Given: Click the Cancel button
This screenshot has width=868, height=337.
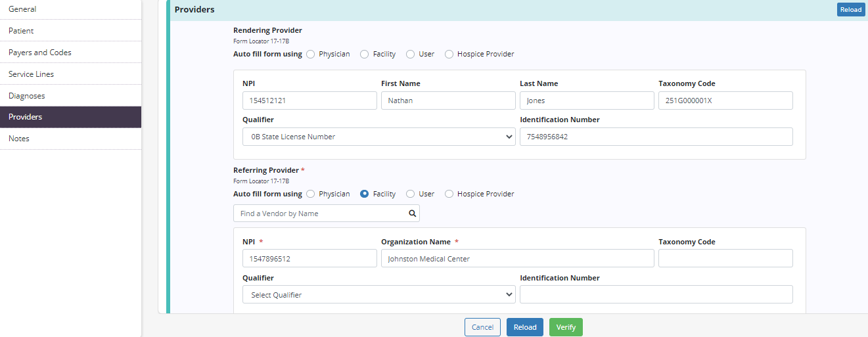Looking at the screenshot, I should tap(482, 327).
